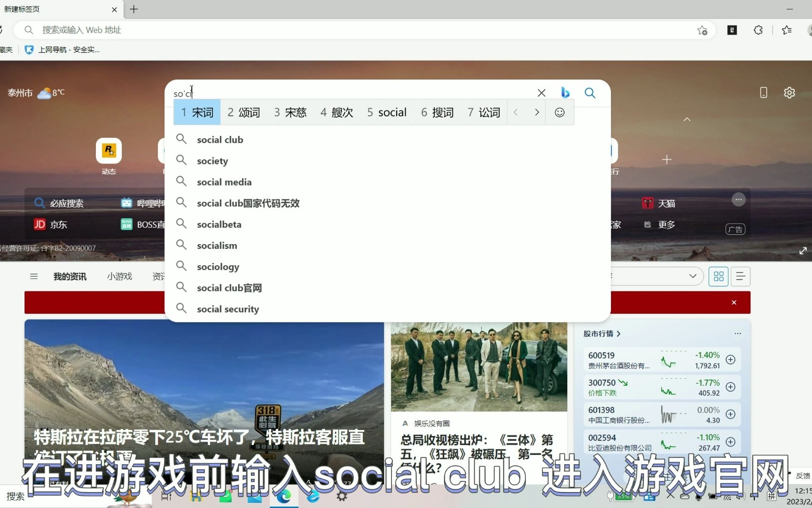
Task: Choose suggestion 'social club'
Action: click(x=388, y=140)
